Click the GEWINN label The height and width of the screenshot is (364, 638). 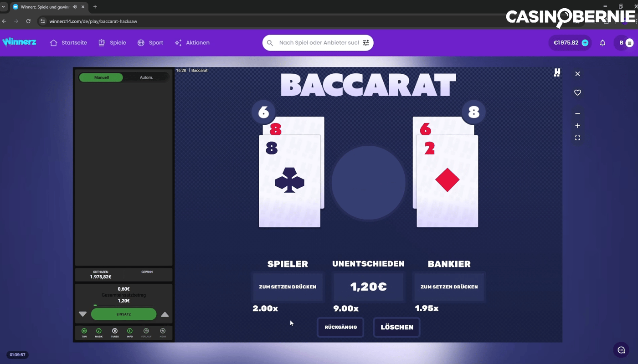tap(147, 272)
